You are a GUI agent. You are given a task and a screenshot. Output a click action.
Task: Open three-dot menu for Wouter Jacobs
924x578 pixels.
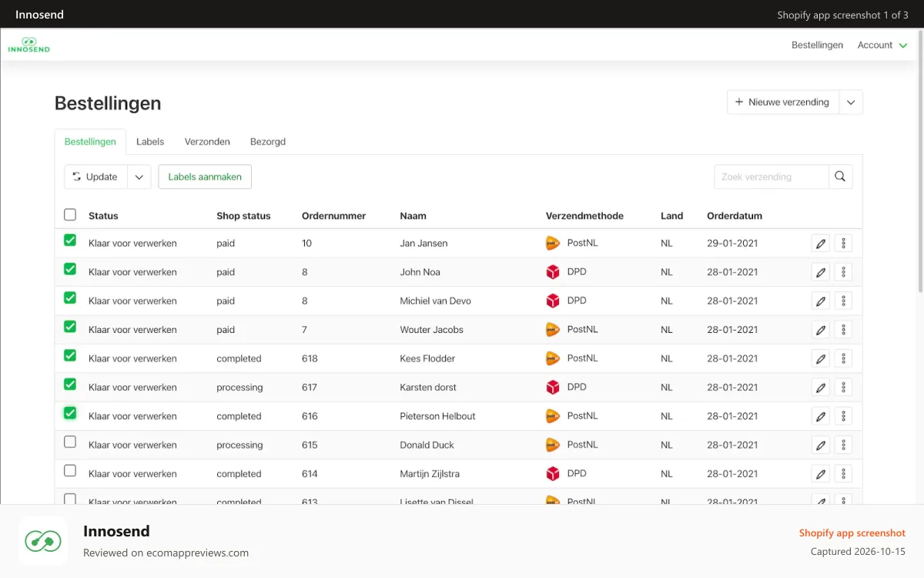tap(844, 330)
